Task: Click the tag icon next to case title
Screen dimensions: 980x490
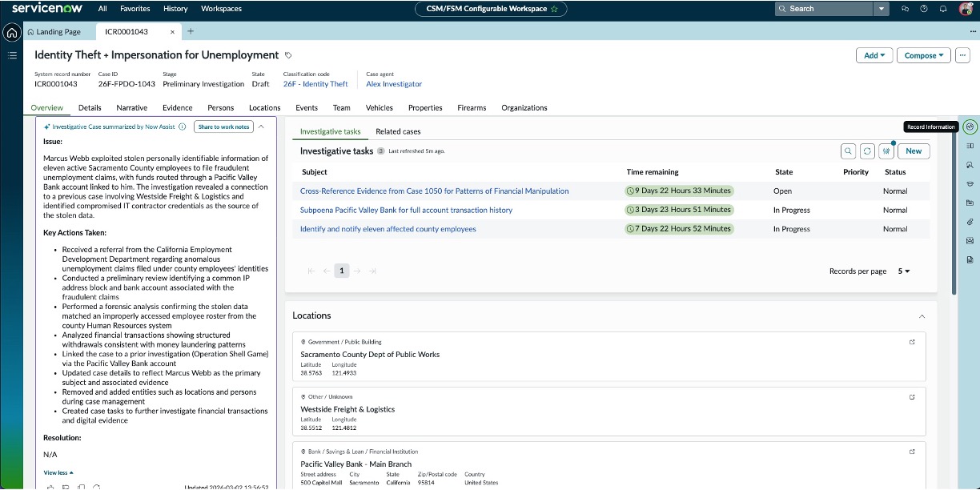Action: click(288, 55)
